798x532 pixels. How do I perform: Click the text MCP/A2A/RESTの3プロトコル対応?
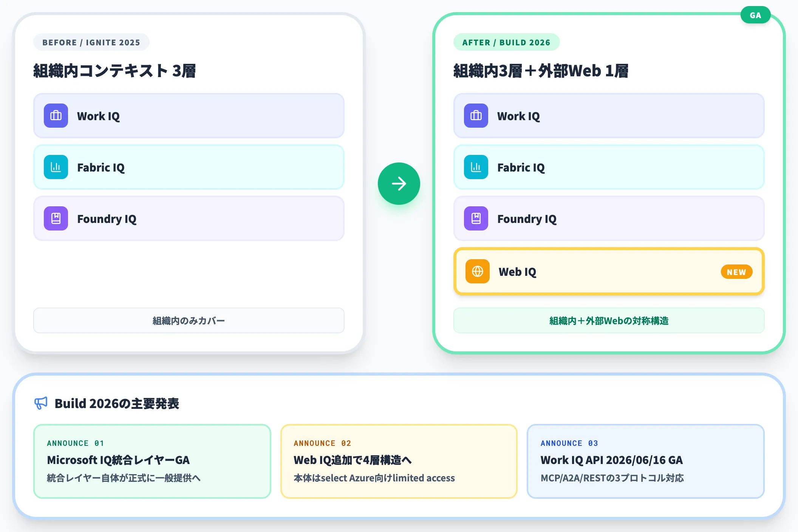point(612,478)
